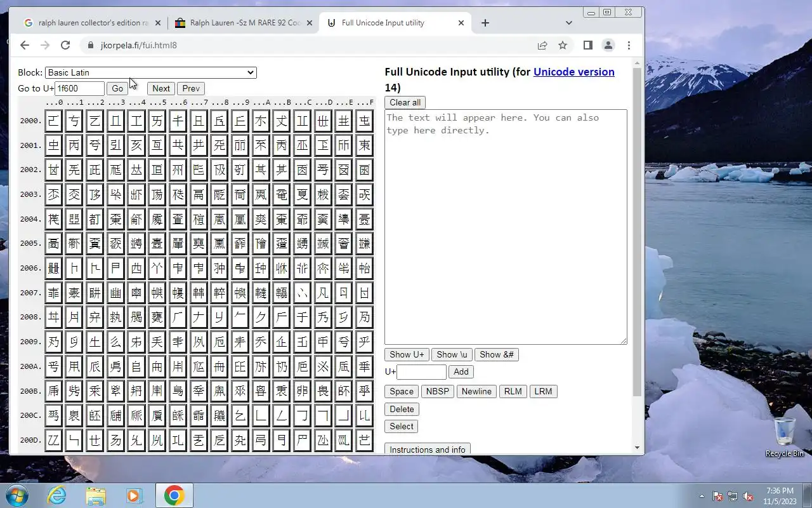The width and height of the screenshot is (812, 508).
Task: Insert a space with the Space button
Action: pos(402,391)
